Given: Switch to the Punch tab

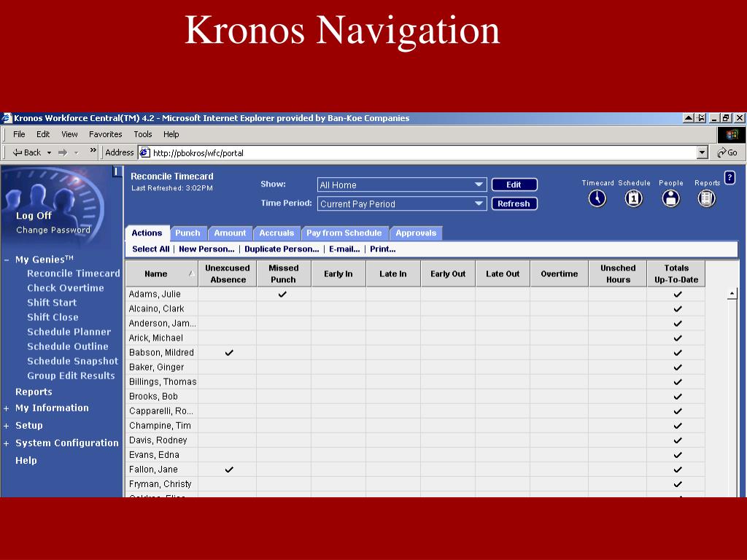Looking at the screenshot, I should (x=187, y=233).
